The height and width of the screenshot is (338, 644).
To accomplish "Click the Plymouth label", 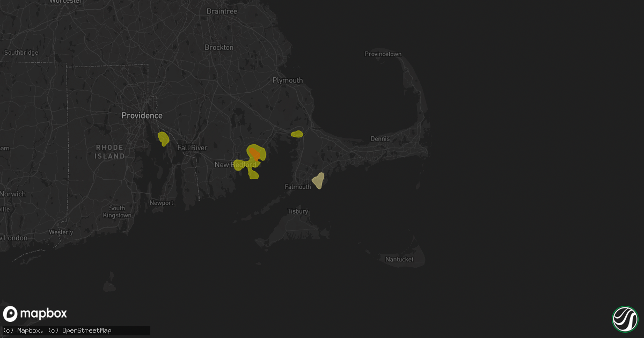I will (x=288, y=80).
